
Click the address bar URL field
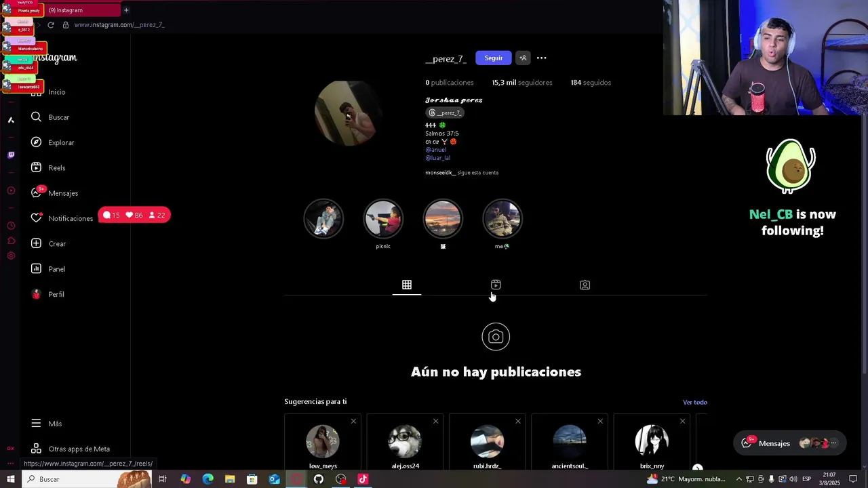click(119, 25)
